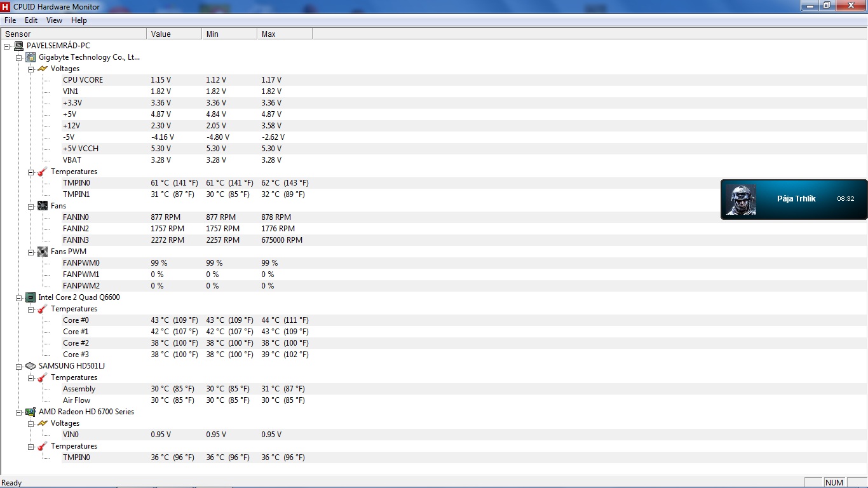The image size is (868, 488).
Task: Click the Sensor column header
Action: coord(74,34)
